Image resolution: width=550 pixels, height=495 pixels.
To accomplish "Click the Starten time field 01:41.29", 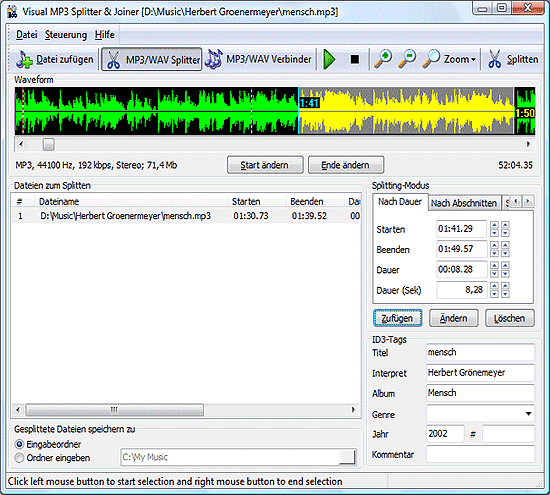I will (461, 229).
